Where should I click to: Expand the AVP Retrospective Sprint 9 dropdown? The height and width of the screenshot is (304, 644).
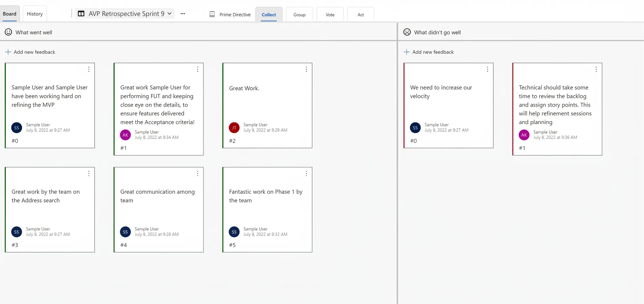tap(169, 14)
